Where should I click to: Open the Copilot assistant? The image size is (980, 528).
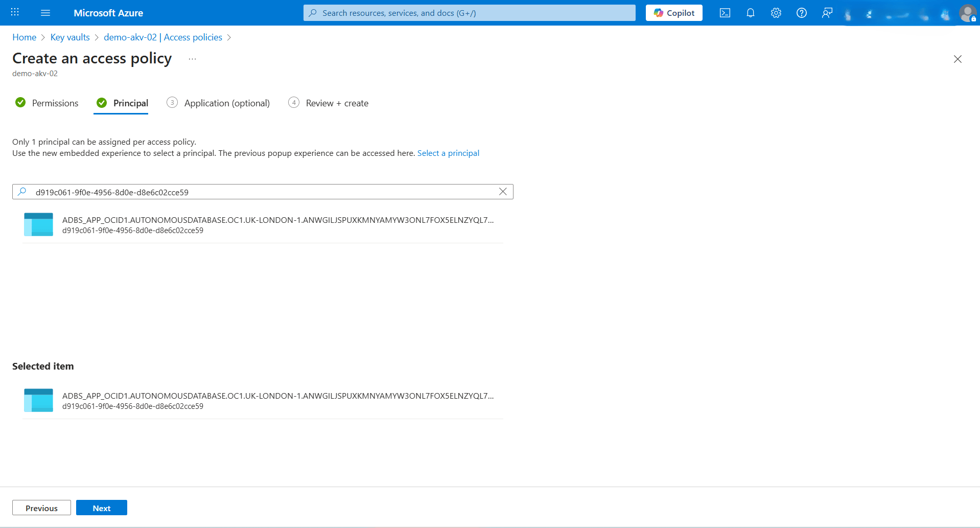(x=673, y=12)
